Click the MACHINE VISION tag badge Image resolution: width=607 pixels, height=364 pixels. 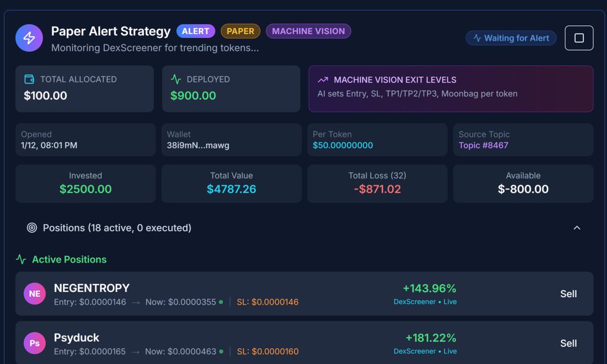coord(309,31)
